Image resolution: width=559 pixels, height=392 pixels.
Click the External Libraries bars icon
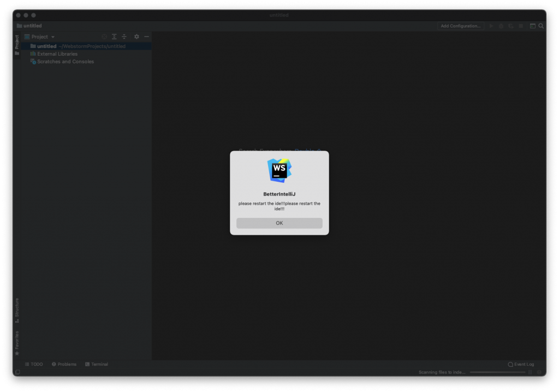click(33, 54)
